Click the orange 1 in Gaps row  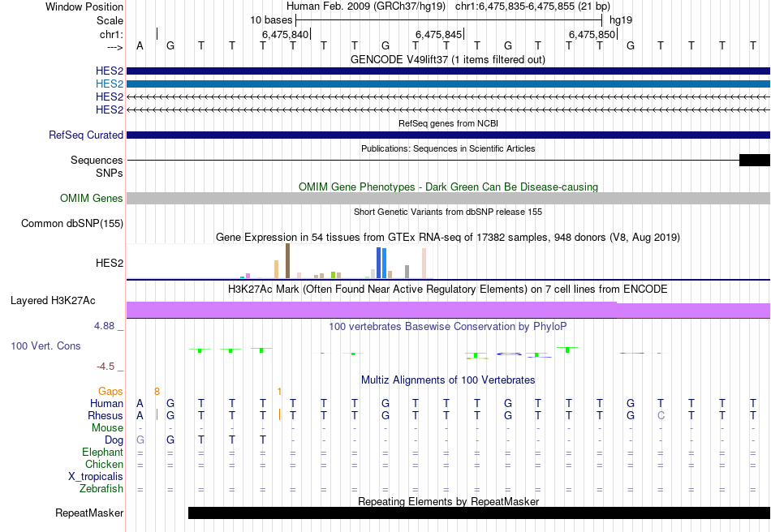click(x=279, y=392)
